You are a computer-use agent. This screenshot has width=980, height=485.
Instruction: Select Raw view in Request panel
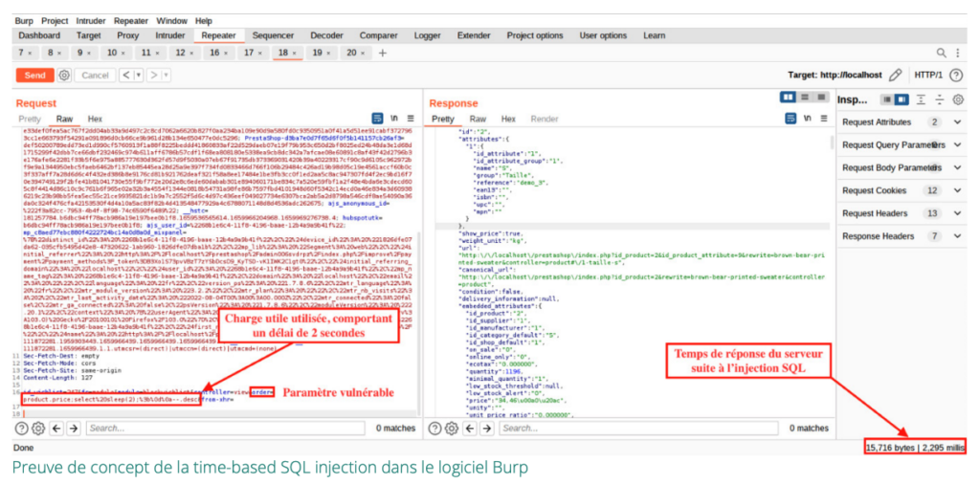pyautogui.click(x=64, y=119)
